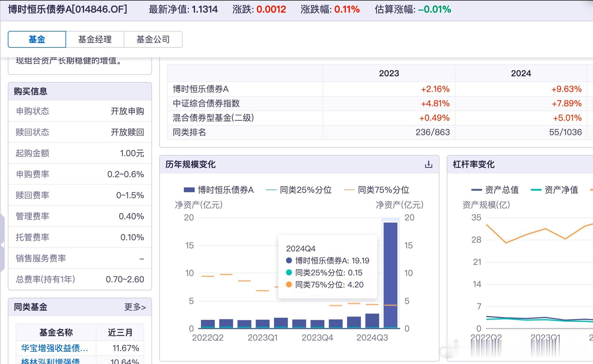
Task: Click 同类排名 value 236/863
Action: [433, 132]
